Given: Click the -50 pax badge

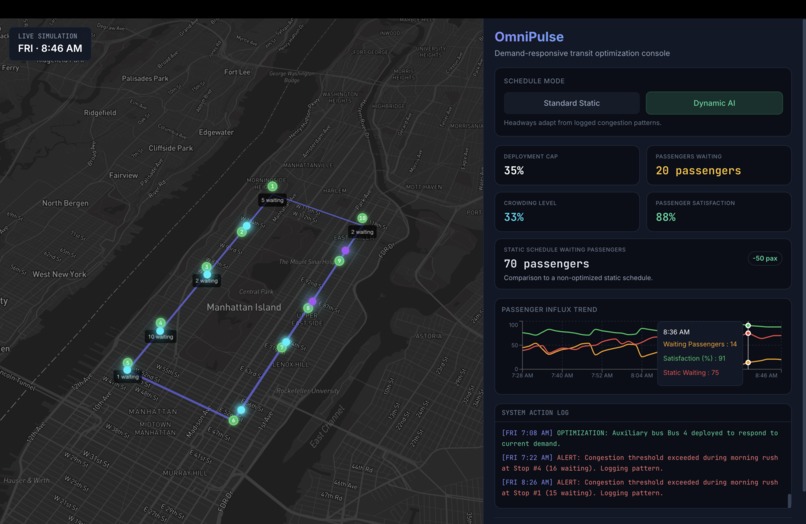Looking at the screenshot, I should pos(765,258).
